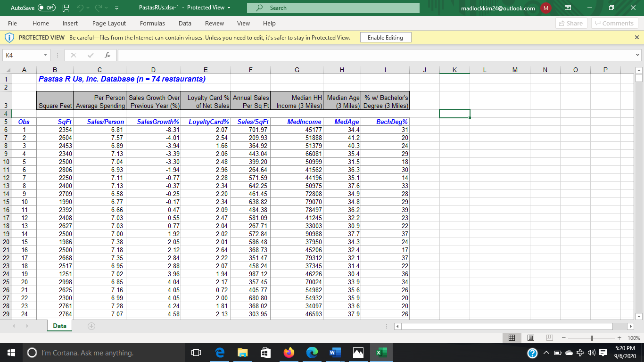Click the Enable Editing button
644x362 pixels.
385,38
